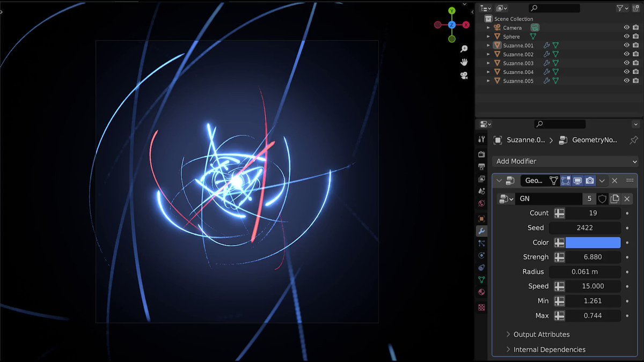Expand the Sphere object in outliner

tap(488, 36)
